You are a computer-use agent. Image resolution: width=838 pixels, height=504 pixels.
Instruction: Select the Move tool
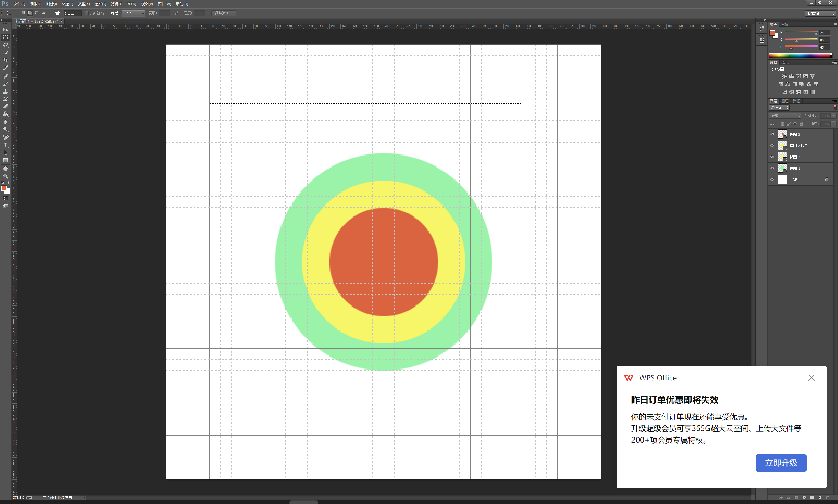coord(6,30)
